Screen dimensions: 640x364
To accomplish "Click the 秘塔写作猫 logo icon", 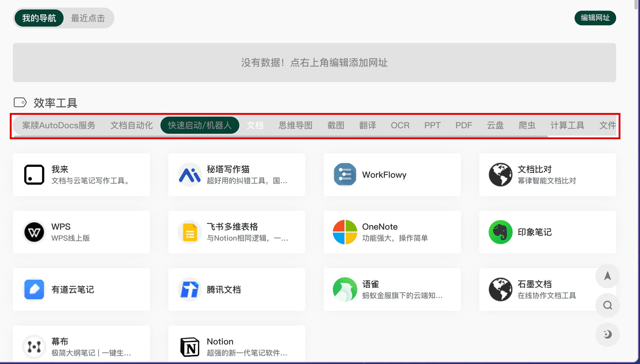I will pos(189,175).
